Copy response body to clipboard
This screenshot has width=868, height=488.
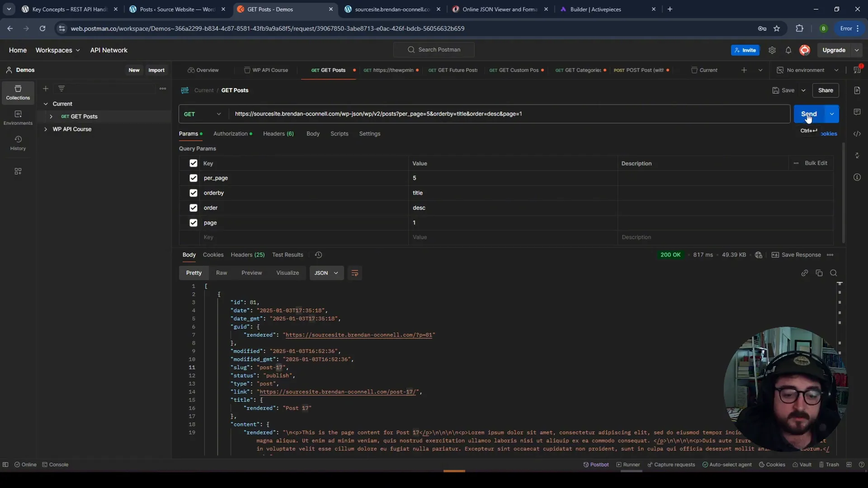(819, 273)
